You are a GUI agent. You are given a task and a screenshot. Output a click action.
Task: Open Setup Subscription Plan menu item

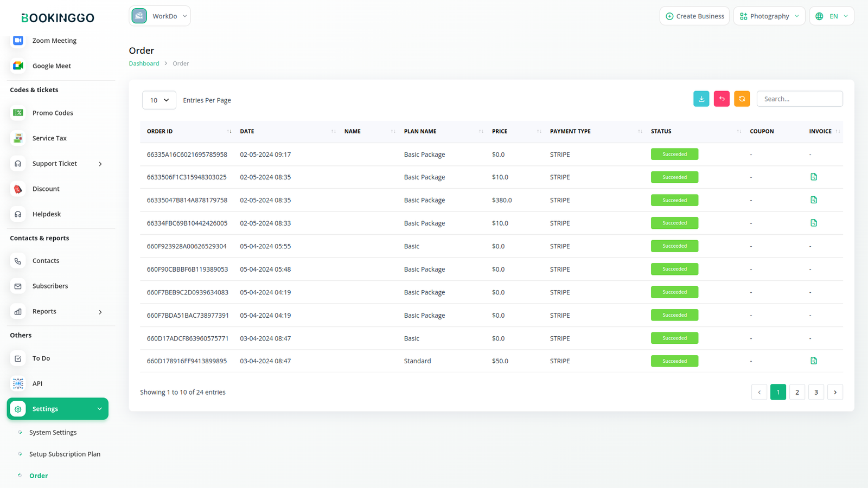(x=65, y=454)
